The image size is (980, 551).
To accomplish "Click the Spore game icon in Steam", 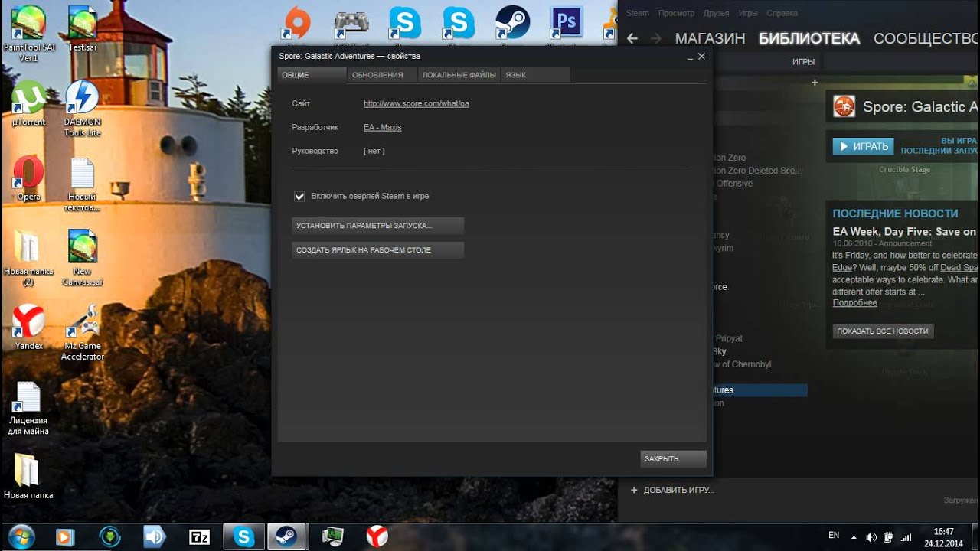I will (844, 106).
